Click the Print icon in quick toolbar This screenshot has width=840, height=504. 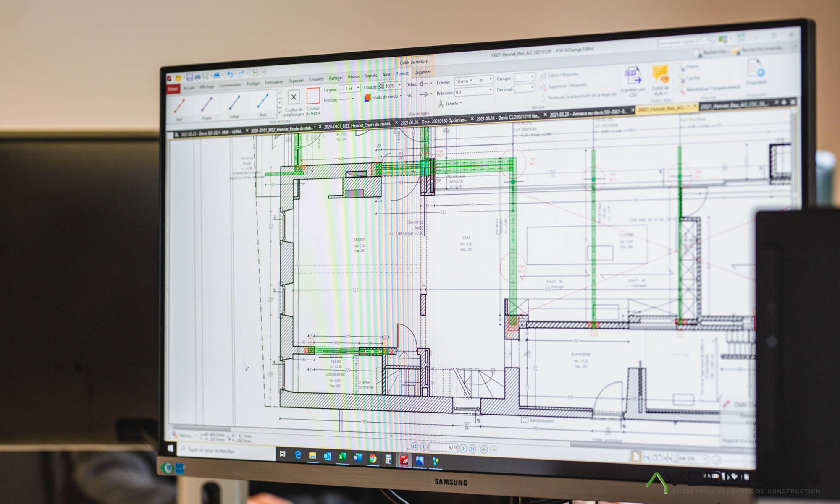[x=197, y=76]
